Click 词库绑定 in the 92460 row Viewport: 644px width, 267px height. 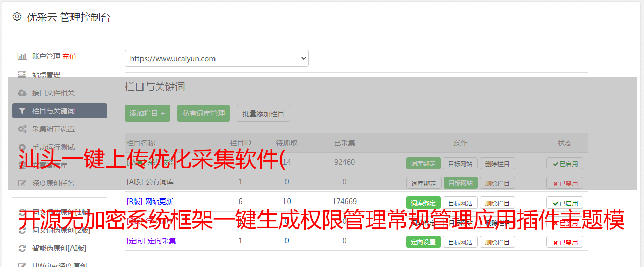click(423, 163)
